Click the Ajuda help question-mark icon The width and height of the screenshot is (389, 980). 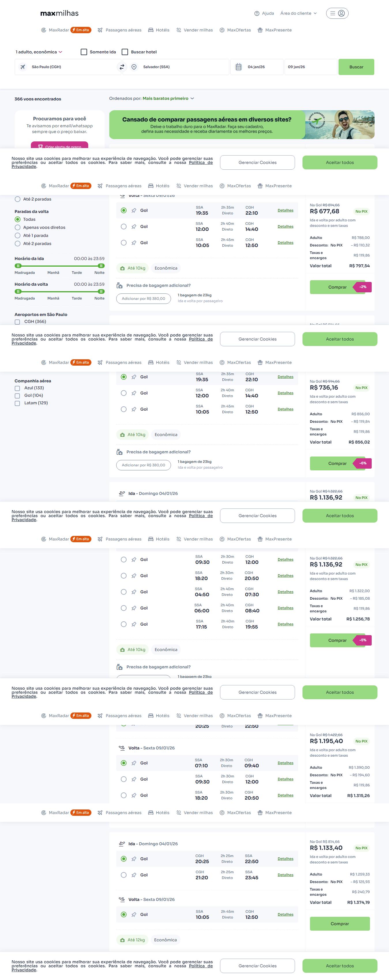[257, 13]
